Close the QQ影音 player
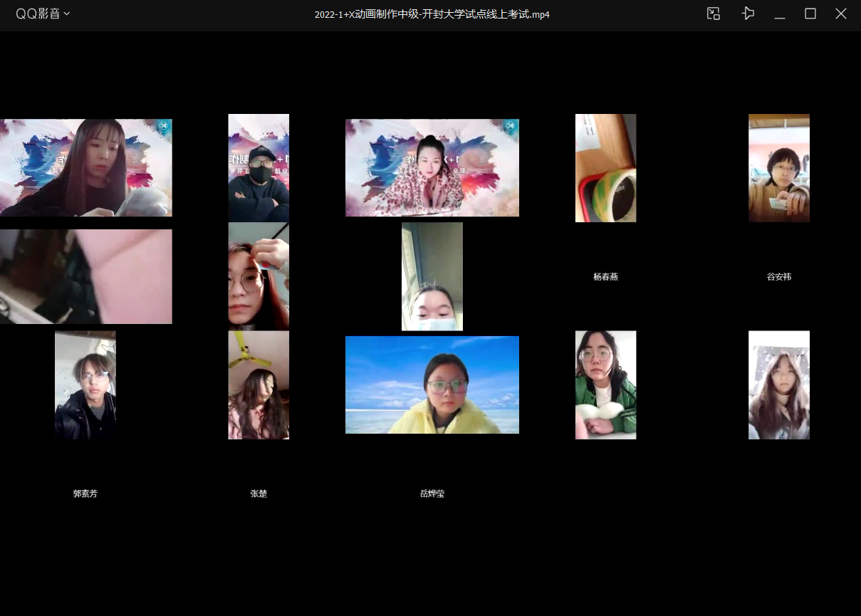861x616 pixels. point(841,14)
